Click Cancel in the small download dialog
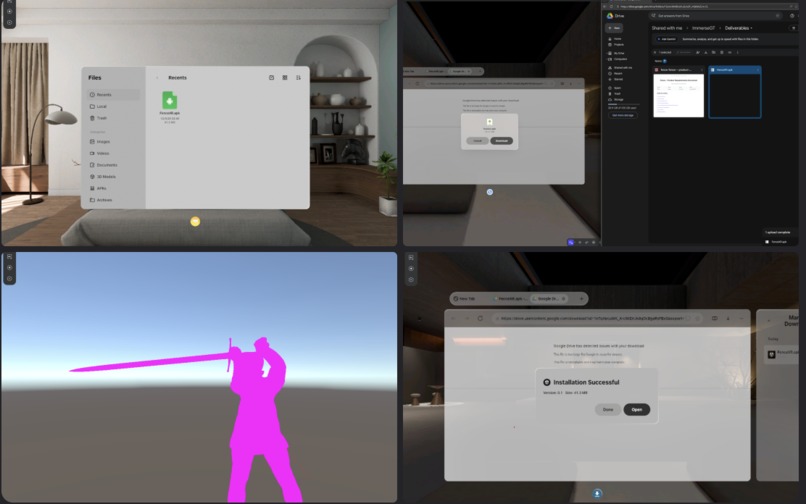Viewport: 806px width, 504px height. tap(478, 141)
